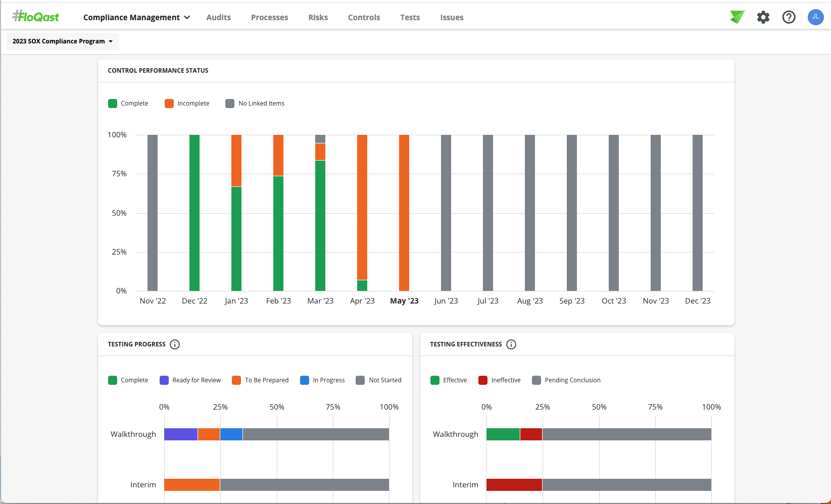Open the settings gear icon
831x504 pixels.
[x=763, y=17]
